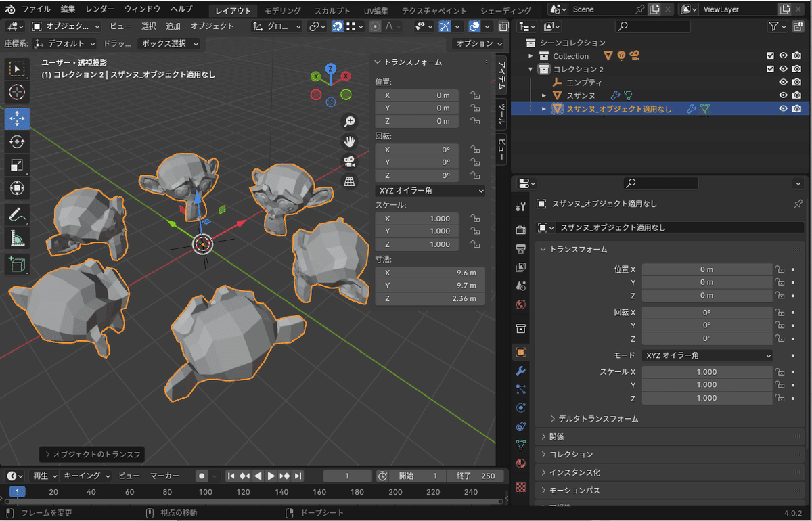812x521 pixels.
Task: Activate the Move tool
Action: (17, 118)
